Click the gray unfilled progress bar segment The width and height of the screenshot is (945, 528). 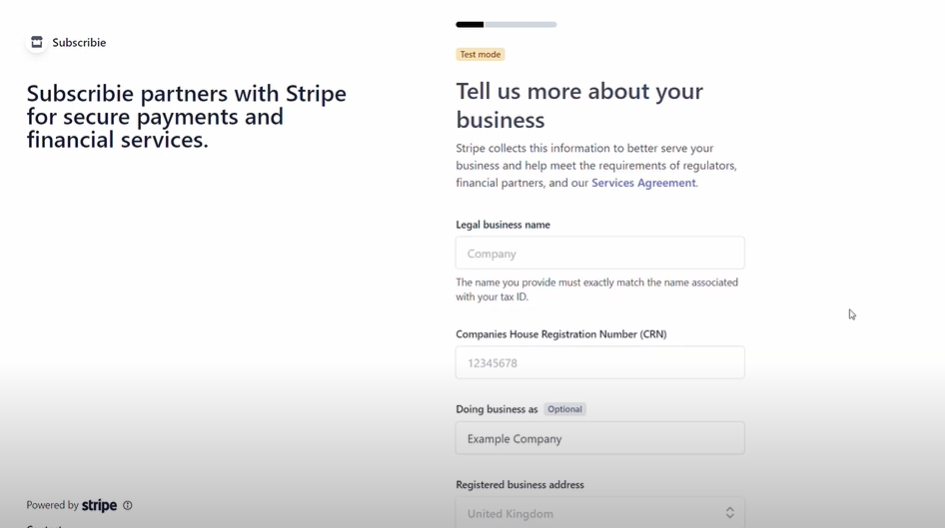[521, 25]
